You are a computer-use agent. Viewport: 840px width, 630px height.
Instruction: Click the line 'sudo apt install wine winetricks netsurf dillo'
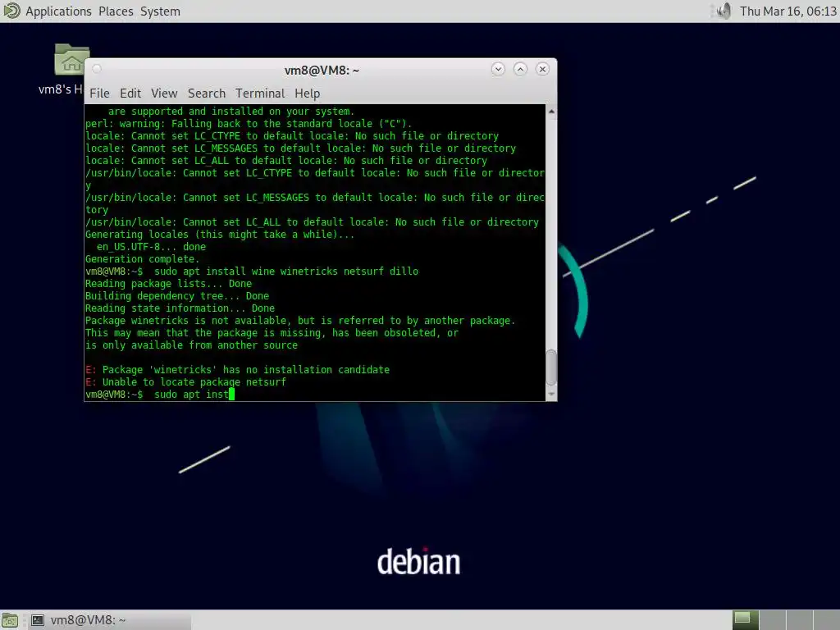click(x=286, y=272)
